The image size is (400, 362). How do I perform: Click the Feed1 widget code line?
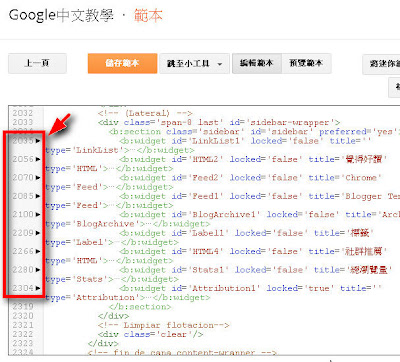pos(260,196)
